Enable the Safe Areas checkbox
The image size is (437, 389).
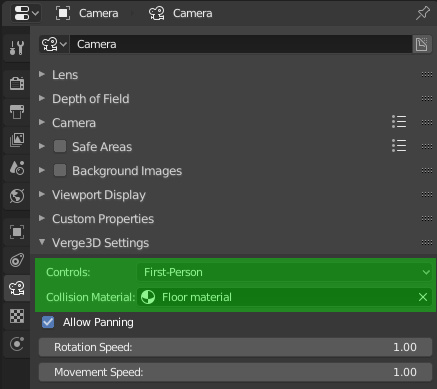tap(60, 146)
